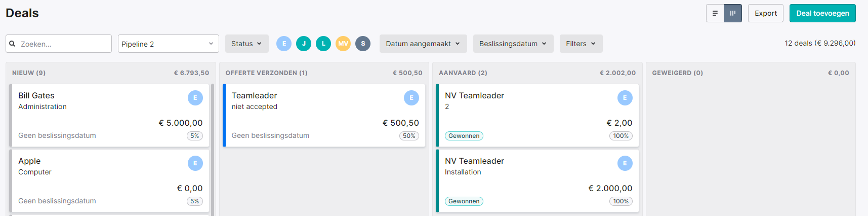
Task: Switch to kanban board view
Action: (733, 13)
